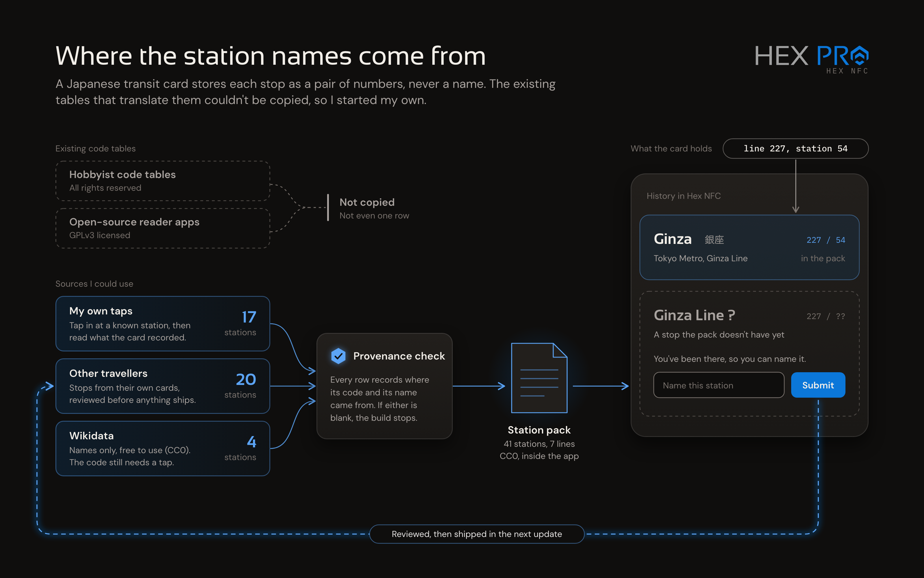Open the 'My own taps' source card
Screen dimensions: 924x578
(163, 324)
